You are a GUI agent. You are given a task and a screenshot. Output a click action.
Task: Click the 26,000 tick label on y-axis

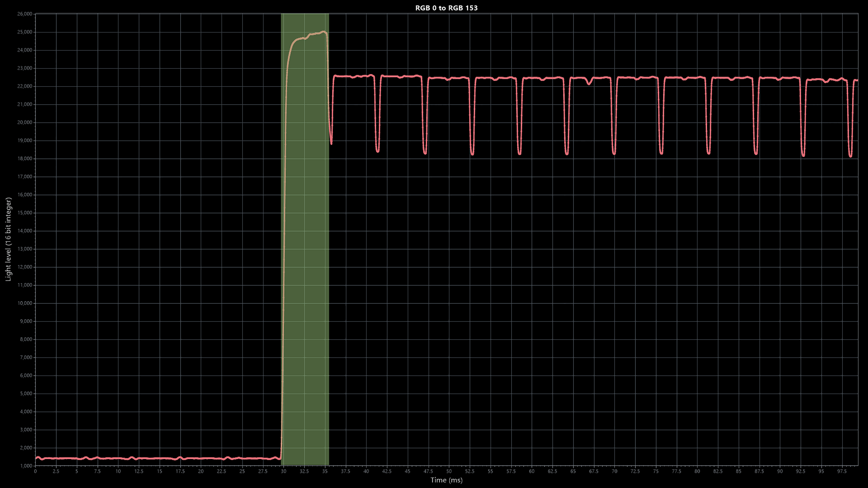(25, 14)
